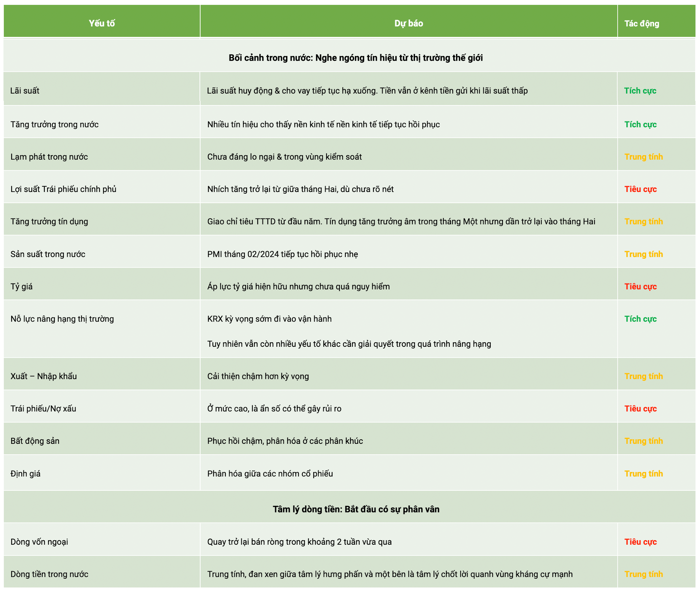Click 'Tiêu cực' in the Dòng vốn ngoại row

[640, 542]
